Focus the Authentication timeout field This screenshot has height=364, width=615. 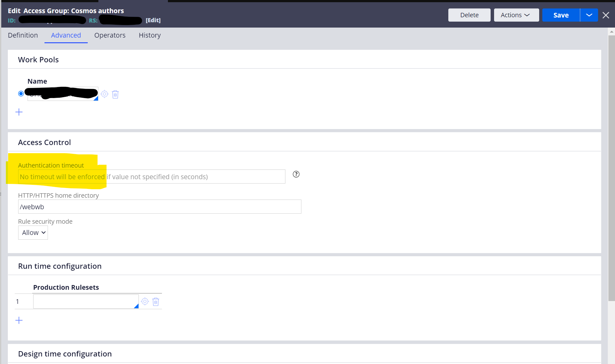[152, 177]
